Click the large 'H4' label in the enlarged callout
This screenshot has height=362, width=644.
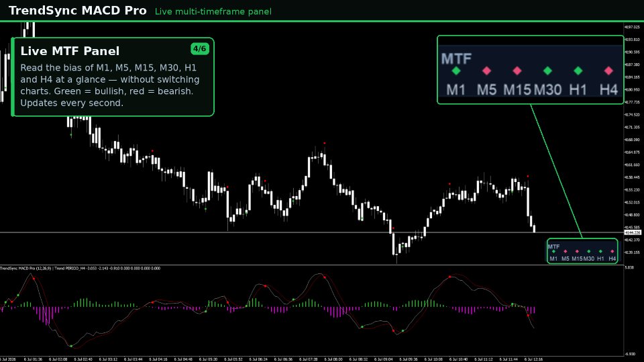[608, 90]
